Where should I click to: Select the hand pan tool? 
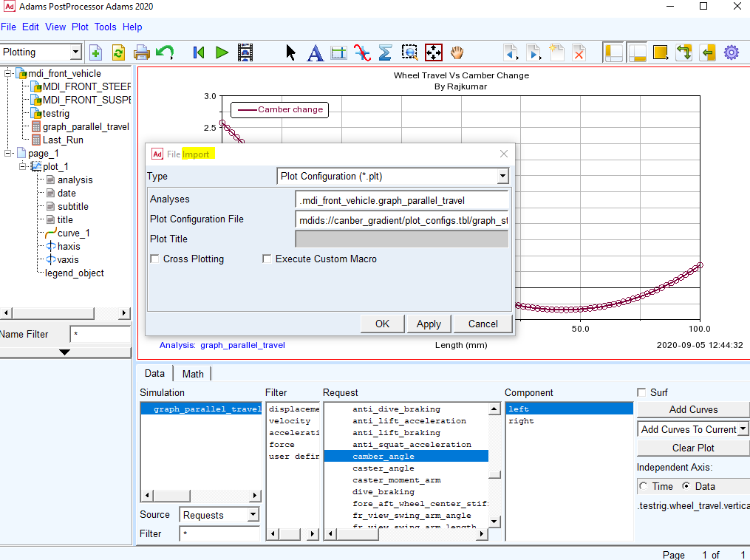pyautogui.click(x=457, y=52)
